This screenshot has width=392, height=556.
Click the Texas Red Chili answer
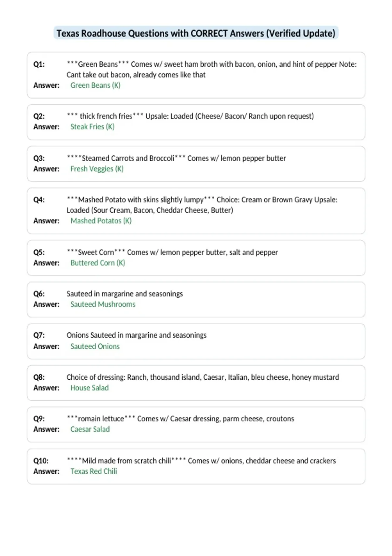(x=94, y=471)
